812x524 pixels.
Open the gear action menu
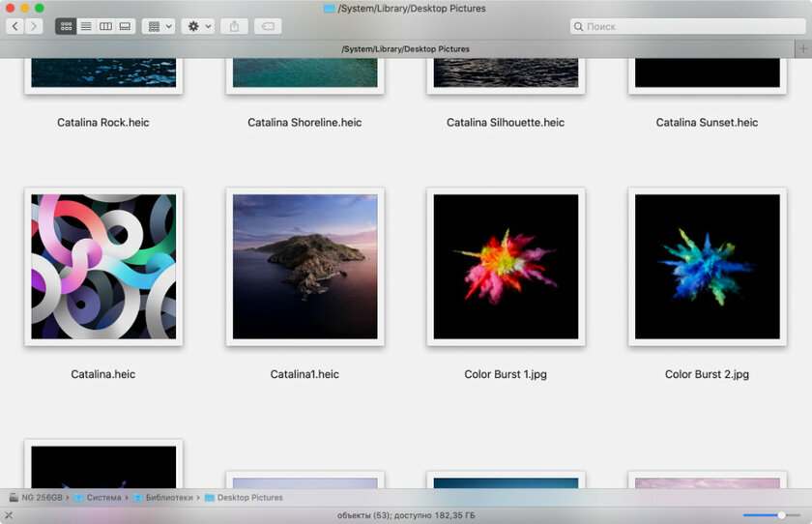pos(198,26)
